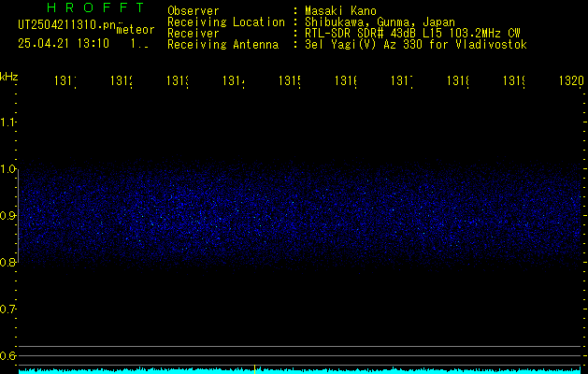Click Shibukawa, Gunma, Japan text
This screenshot has width=588, height=374.
(x=380, y=22)
